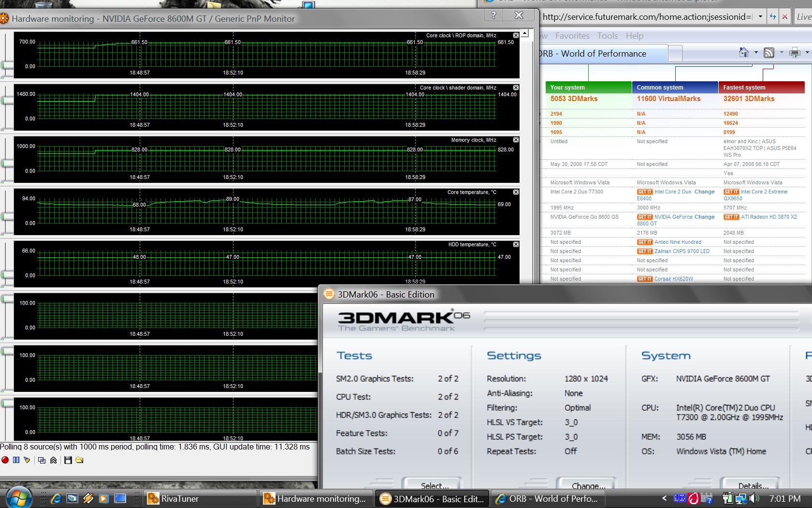Click the Details... button in 3DMark06 System
This screenshot has height=508, width=812.
[750, 484]
